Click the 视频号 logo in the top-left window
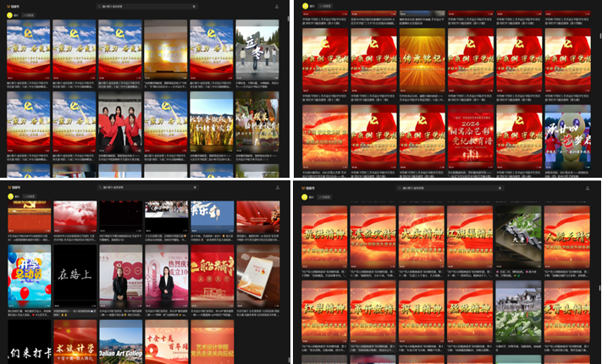Image resolution: width=602 pixels, height=364 pixels. pos(14,5)
